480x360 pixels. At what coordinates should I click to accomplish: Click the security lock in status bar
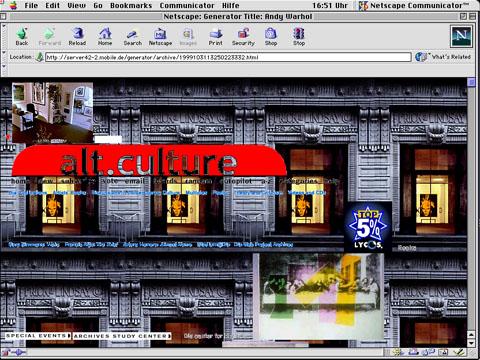(x=6, y=352)
